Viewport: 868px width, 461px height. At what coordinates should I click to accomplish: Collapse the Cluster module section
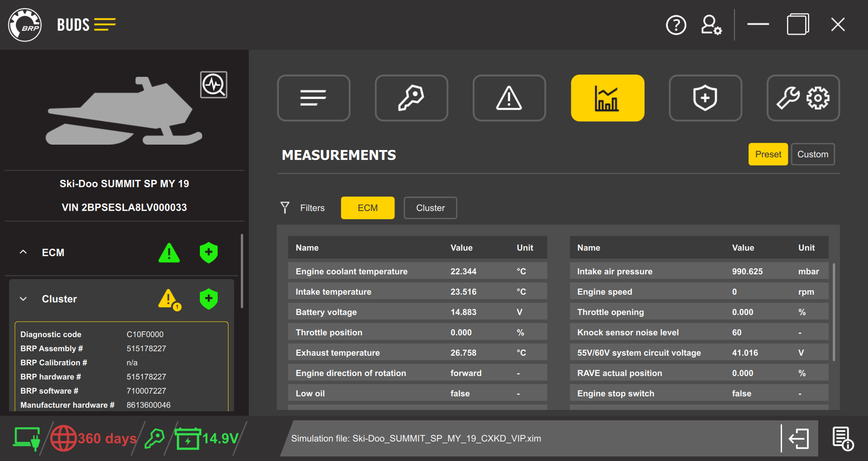(x=24, y=299)
